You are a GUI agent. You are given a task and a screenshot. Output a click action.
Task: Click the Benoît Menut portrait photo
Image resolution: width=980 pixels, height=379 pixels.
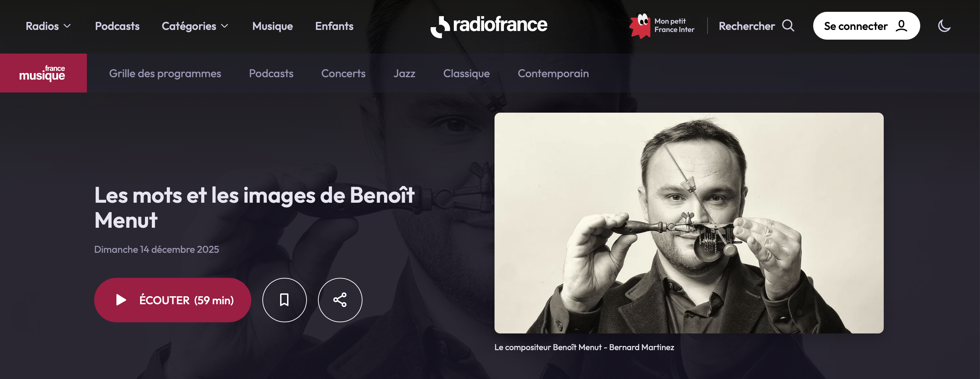coord(688,223)
